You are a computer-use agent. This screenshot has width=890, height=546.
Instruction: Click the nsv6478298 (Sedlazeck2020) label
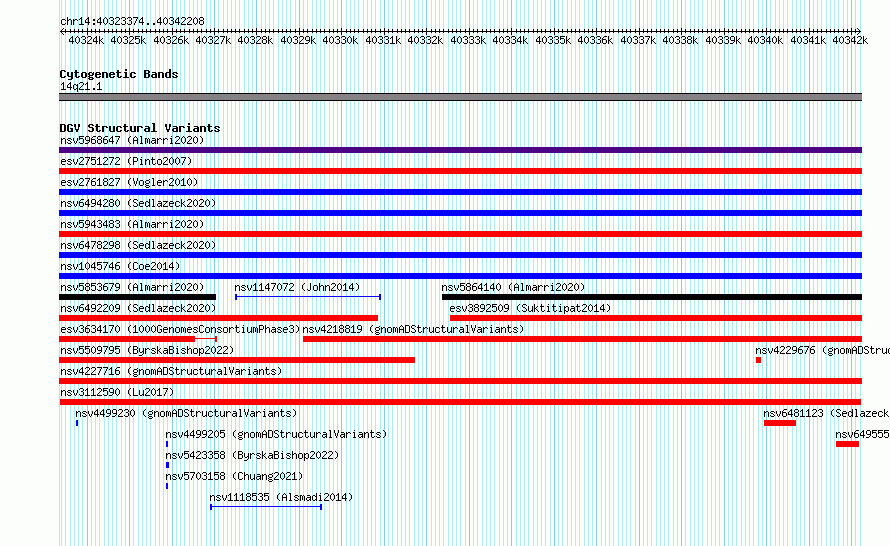[x=138, y=245]
